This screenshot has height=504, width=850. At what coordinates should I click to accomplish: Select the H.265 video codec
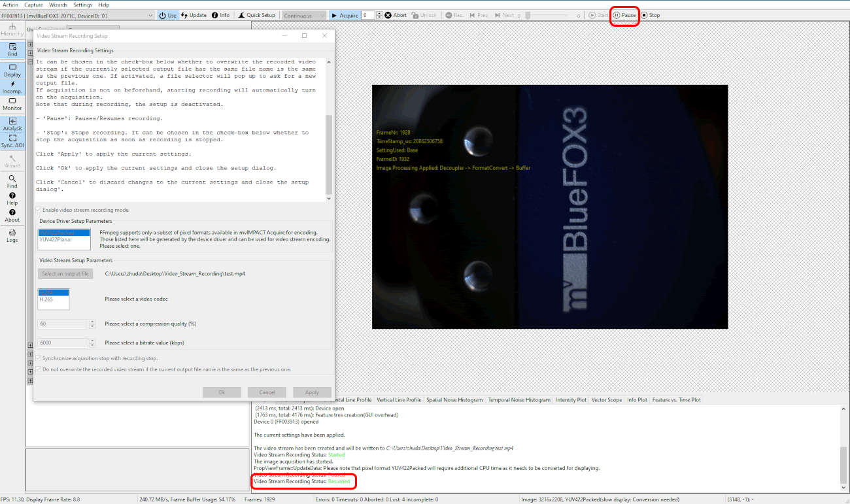[46, 299]
